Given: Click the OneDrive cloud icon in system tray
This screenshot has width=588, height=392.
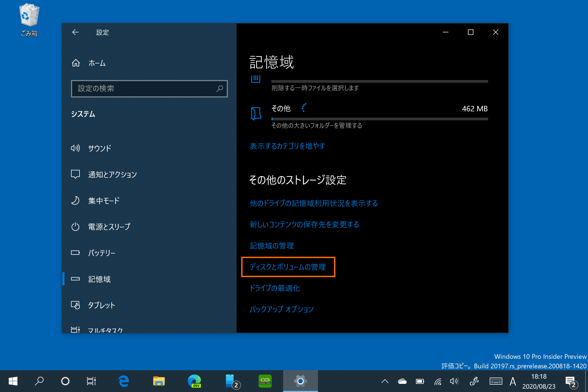Looking at the screenshot, I should (x=402, y=381).
